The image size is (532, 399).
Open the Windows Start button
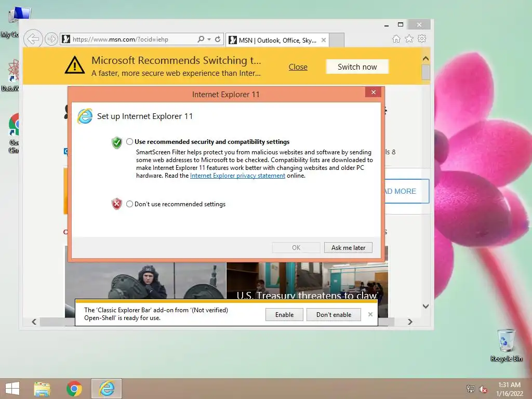pyautogui.click(x=12, y=389)
